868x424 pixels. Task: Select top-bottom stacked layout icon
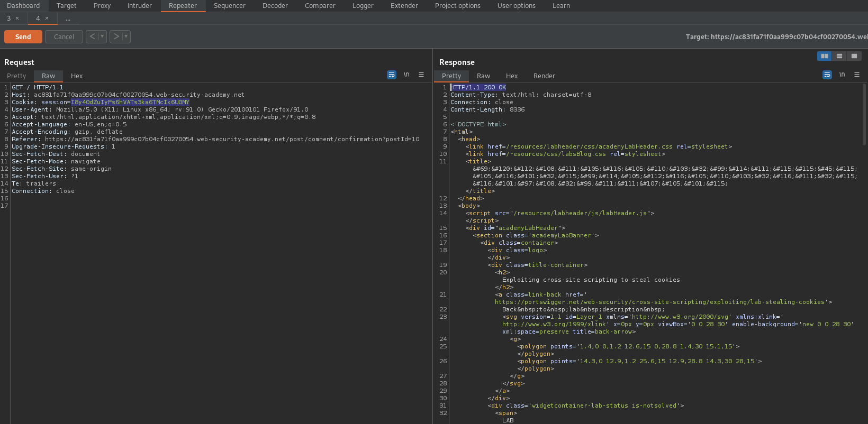click(839, 56)
